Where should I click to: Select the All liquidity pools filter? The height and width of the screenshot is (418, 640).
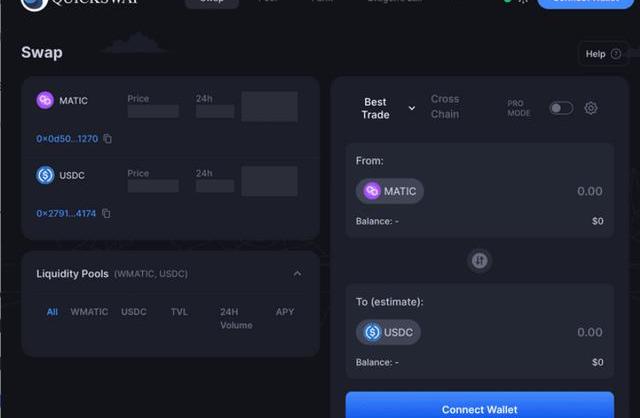pyautogui.click(x=52, y=312)
